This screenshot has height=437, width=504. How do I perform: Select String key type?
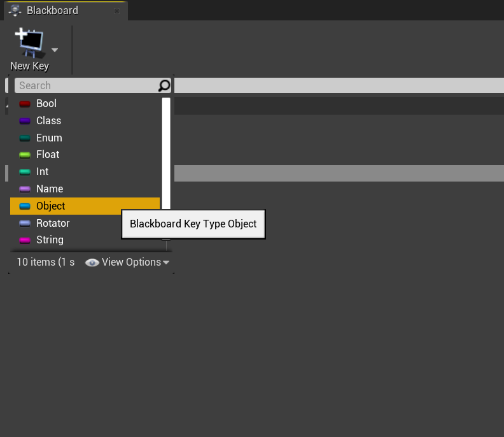pos(85,240)
